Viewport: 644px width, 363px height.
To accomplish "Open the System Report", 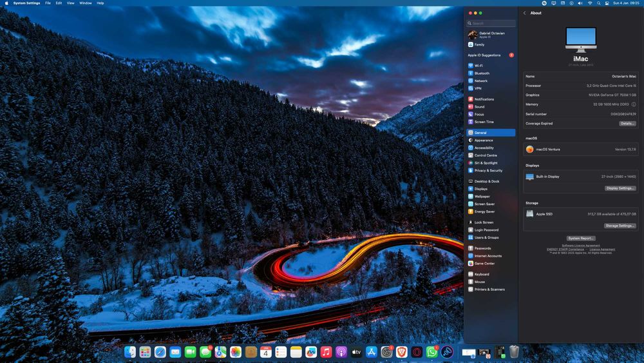I will [581, 239].
